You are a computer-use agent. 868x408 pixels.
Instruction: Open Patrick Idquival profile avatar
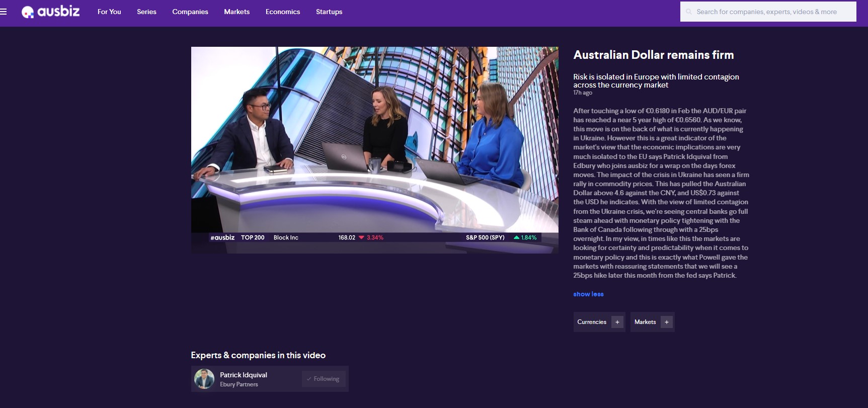[204, 379]
